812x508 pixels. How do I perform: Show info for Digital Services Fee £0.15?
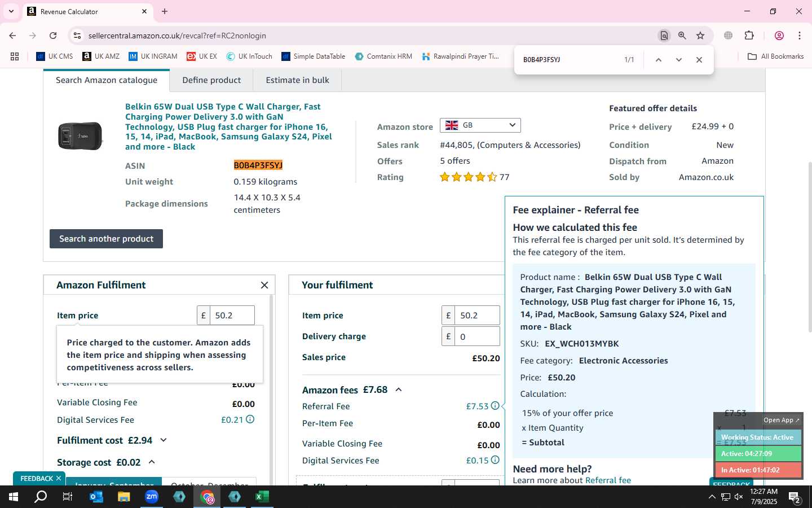coord(495,460)
